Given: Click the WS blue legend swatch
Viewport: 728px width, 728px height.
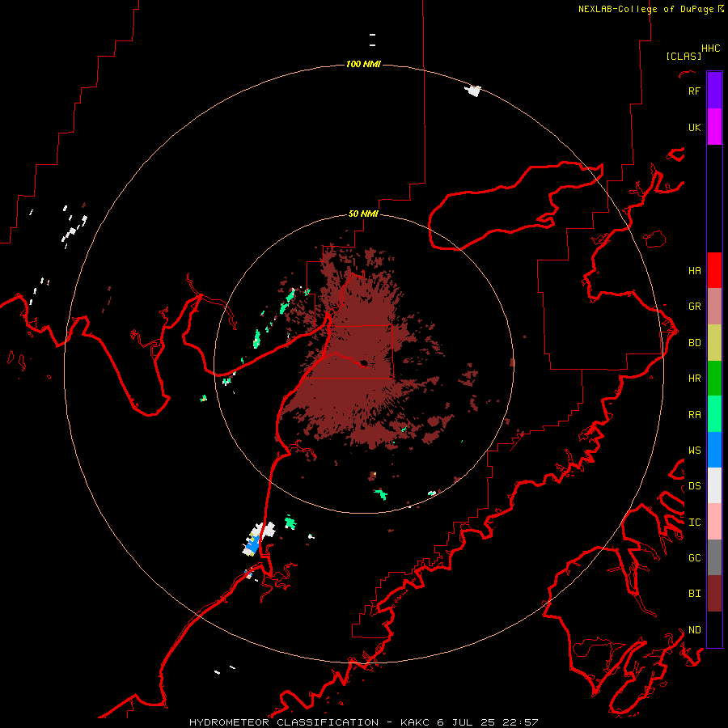Looking at the screenshot, I should pyautogui.click(x=714, y=450).
